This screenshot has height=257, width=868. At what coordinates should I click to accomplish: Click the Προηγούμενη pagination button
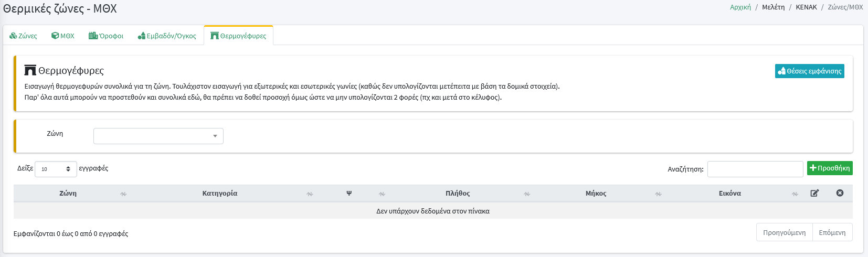[784, 232]
